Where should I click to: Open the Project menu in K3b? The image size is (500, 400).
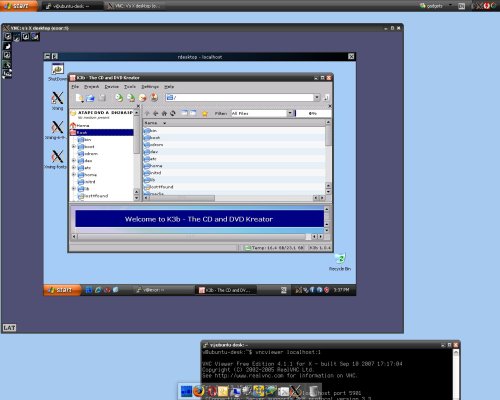click(x=91, y=87)
